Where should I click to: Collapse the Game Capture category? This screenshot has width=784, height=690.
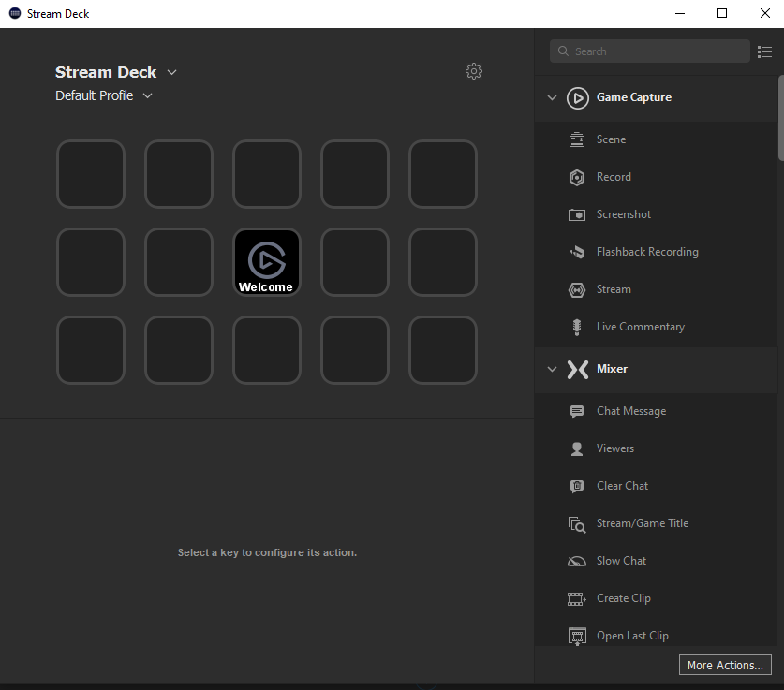[x=552, y=97]
